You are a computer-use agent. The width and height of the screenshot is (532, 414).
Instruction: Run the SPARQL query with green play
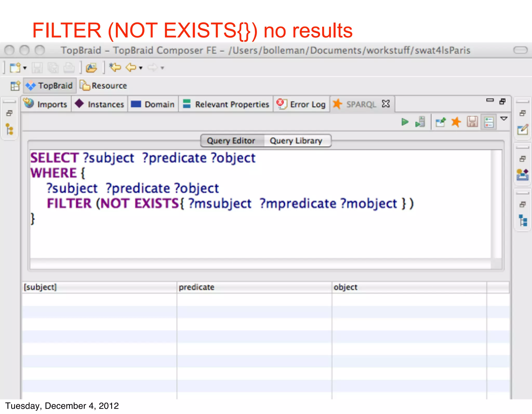405,122
